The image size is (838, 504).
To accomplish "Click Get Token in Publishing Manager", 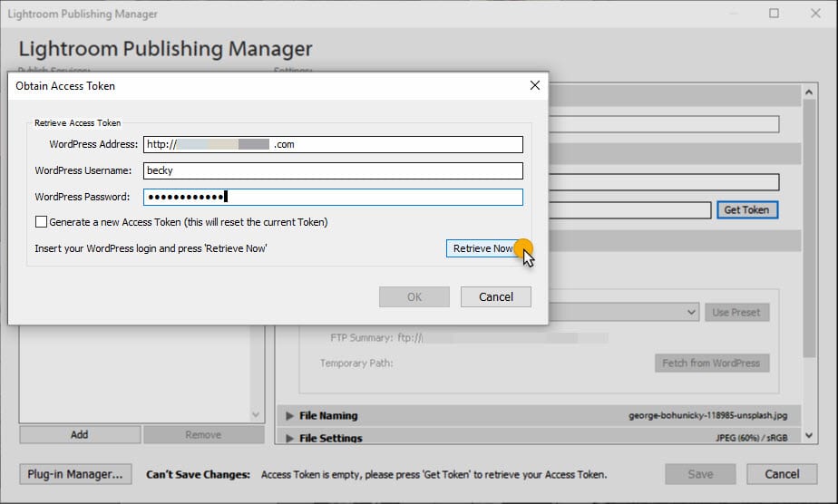I will tap(747, 209).
